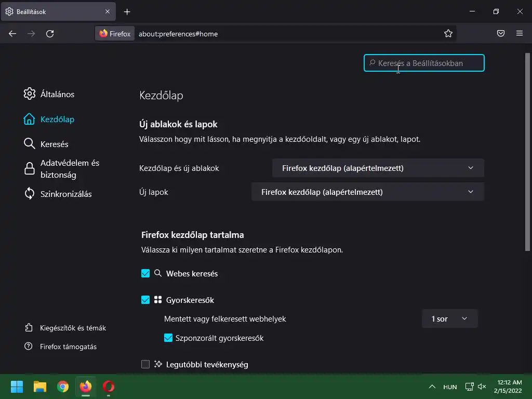Image resolution: width=532 pixels, height=399 pixels.
Task: Show hidden system tray icons
Action: (432, 387)
